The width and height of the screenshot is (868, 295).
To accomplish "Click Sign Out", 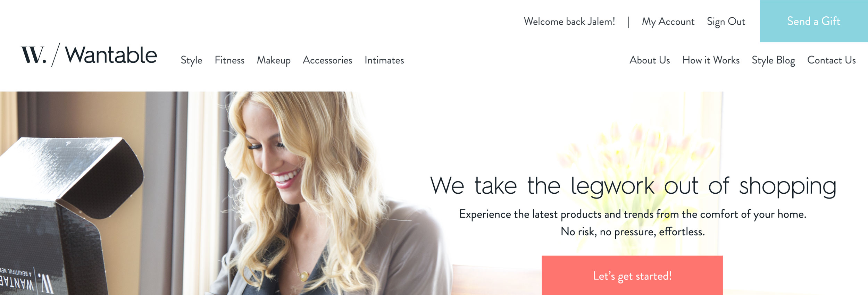I will point(726,22).
